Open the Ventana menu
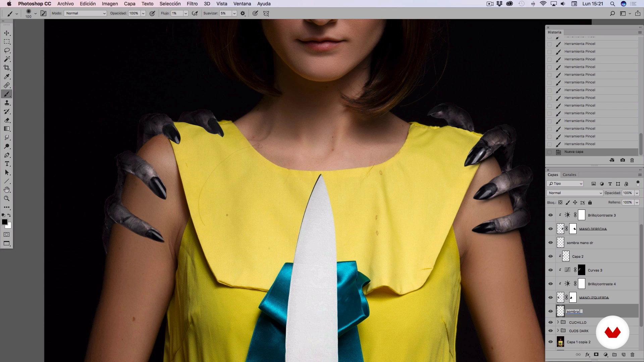The width and height of the screenshot is (644, 362). 242,4
